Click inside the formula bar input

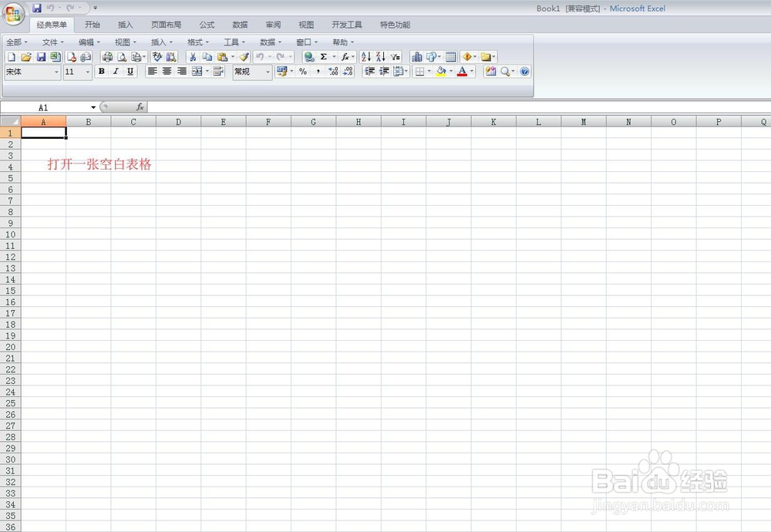click(459, 107)
